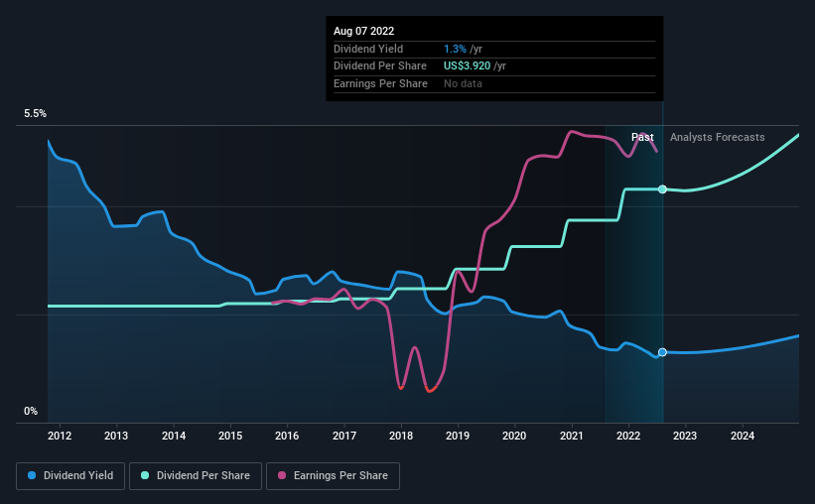The height and width of the screenshot is (504, 815).
Task: Click the pink Earnings Per Share legend dot
Action: point(283,476)
